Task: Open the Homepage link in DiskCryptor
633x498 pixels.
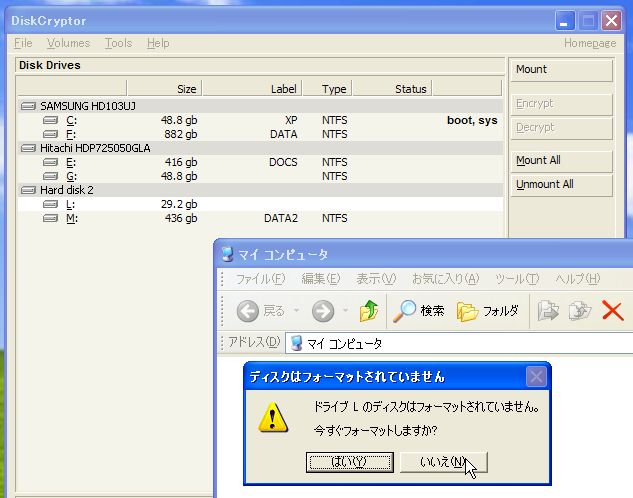Action: click(590, 43)
